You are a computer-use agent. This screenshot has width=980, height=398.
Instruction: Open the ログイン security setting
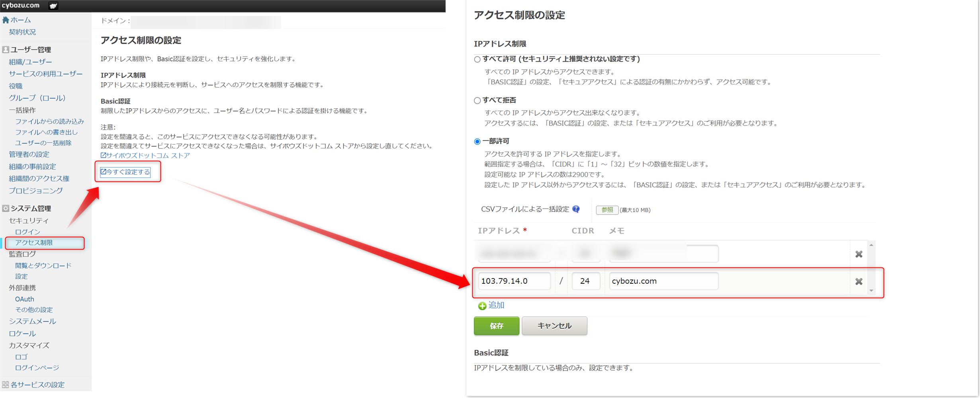[x=27, y=232]
